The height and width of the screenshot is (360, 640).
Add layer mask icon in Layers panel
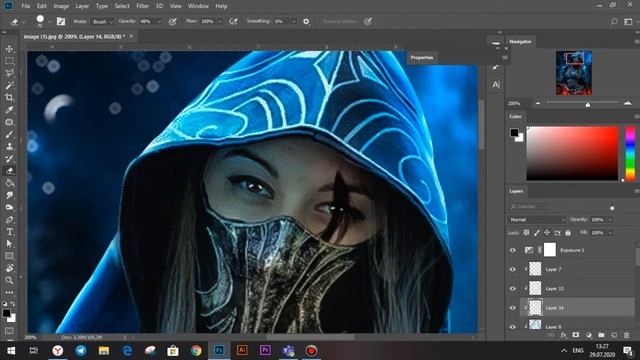(576, 335)
